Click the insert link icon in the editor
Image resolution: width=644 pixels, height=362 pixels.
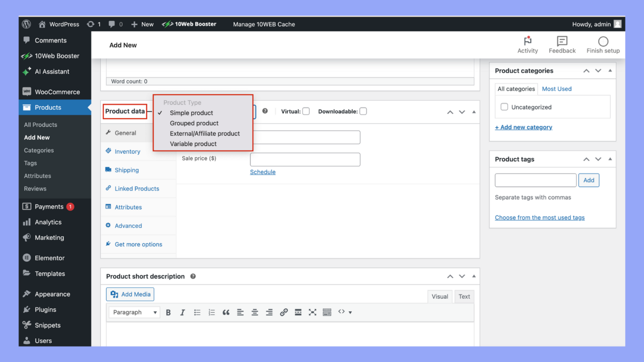click(284, 313)
